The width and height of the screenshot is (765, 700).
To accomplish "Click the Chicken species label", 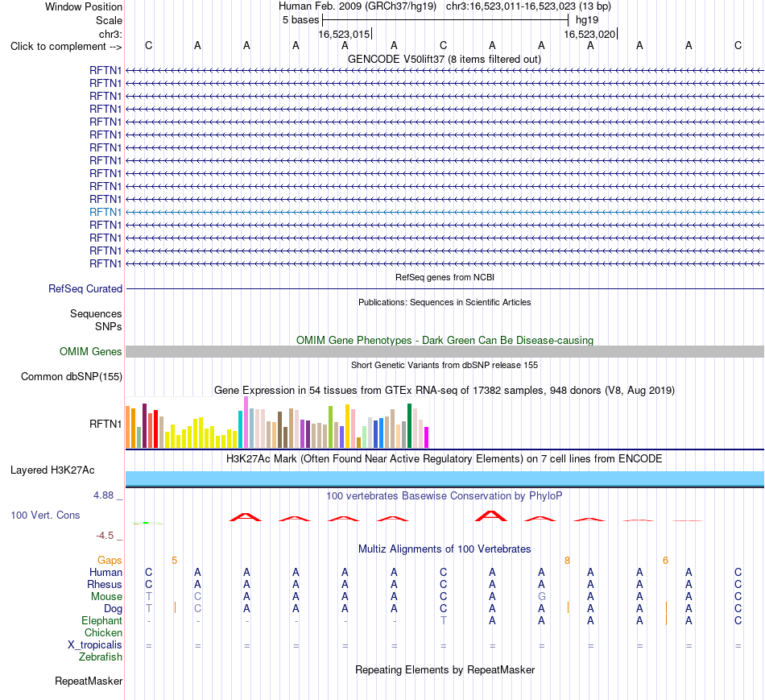I will tap(103, 632).
